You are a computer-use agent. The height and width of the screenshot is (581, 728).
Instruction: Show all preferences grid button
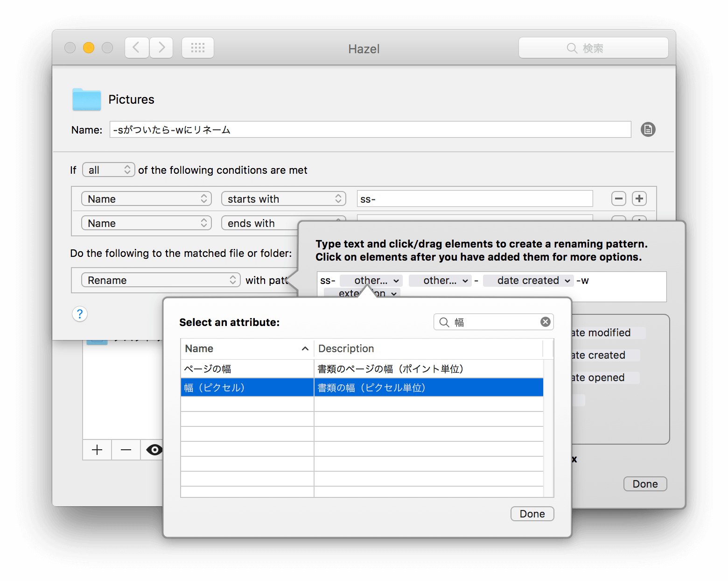click(198, 48)
